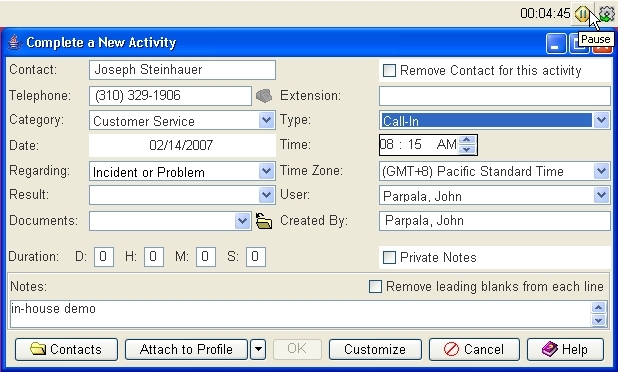Open the User dropdown

[x=601, y=195]
